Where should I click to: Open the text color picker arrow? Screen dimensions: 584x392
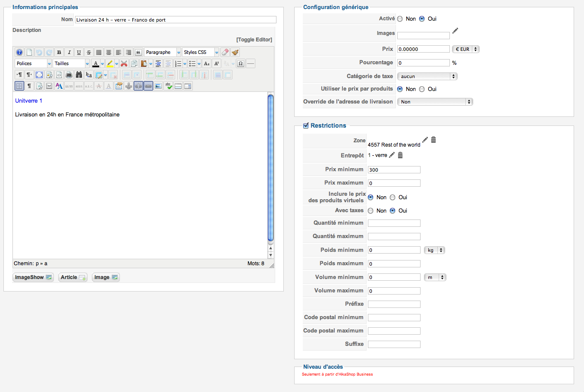click(x=102, y=63)
